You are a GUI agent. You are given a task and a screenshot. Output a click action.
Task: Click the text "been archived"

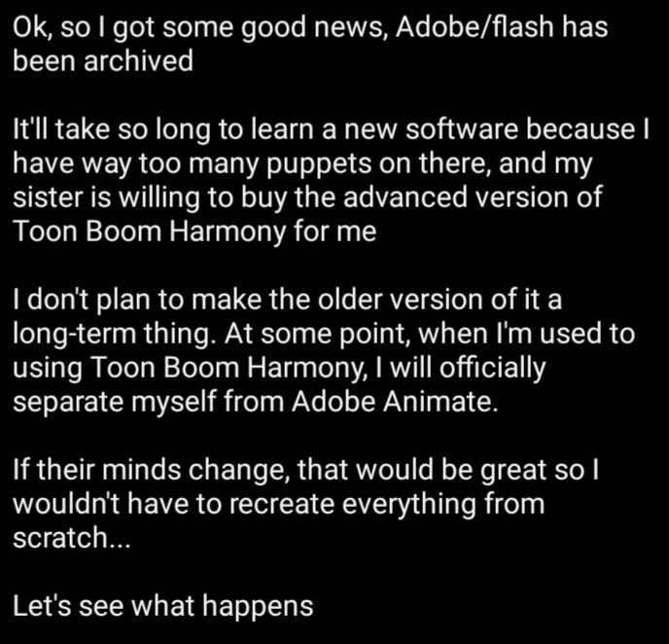pos(102,62)
